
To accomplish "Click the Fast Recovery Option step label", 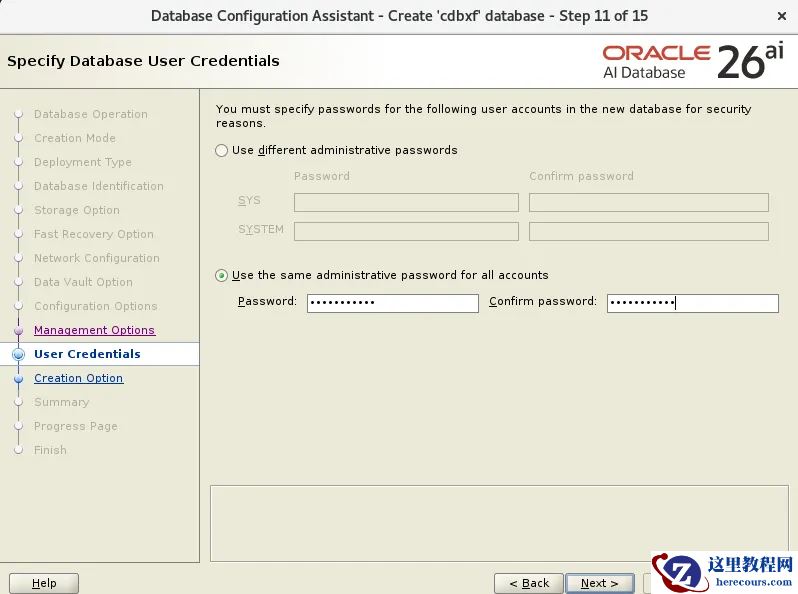I will pos(94,234).
